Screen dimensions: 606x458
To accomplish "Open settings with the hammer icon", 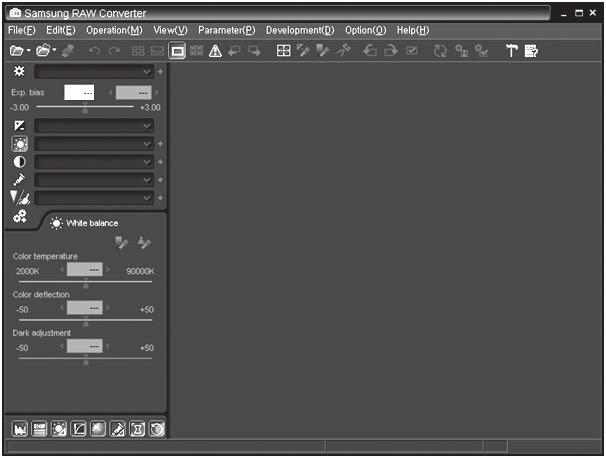I will (x=512, y=51).
